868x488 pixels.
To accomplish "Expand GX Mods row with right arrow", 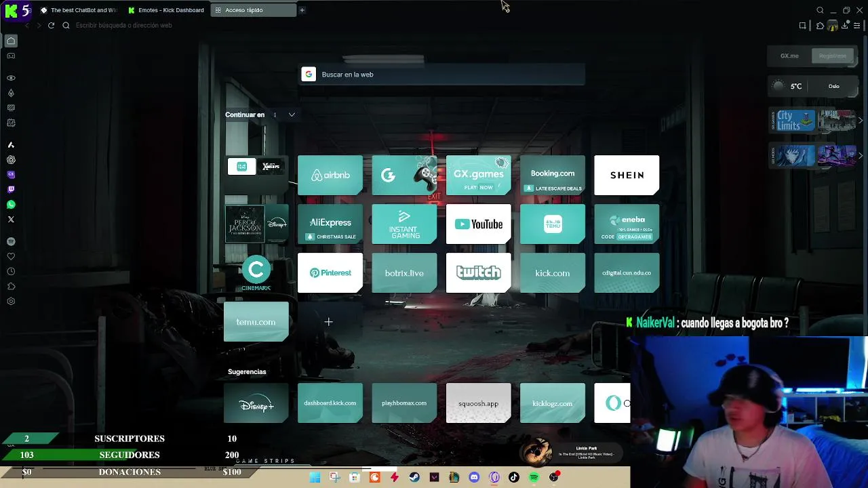I will (x=861, y=155).
